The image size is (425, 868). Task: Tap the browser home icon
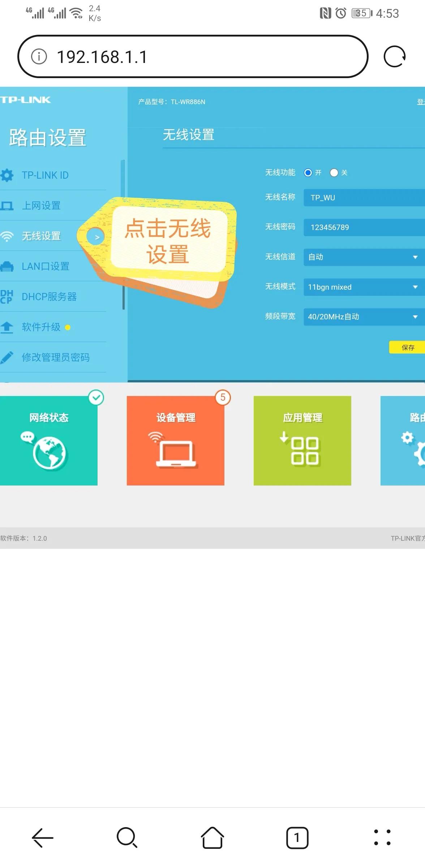coord(212,837)
